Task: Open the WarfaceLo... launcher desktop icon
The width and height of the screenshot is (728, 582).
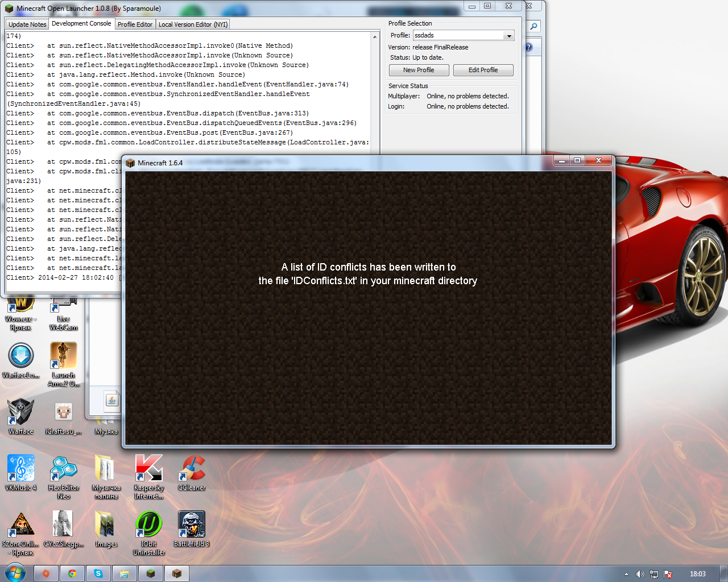Action: click(x=21, y=360)
